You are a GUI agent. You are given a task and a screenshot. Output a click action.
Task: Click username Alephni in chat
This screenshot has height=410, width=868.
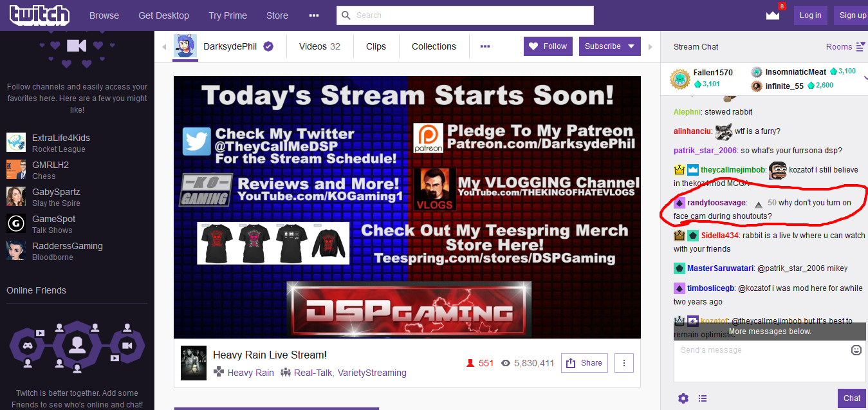[687, 112]
